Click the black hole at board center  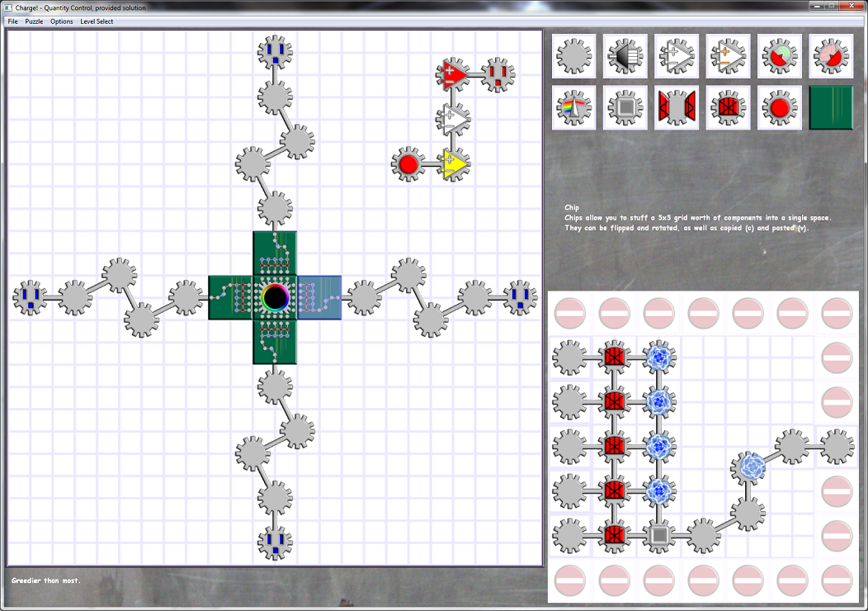pos(275,297)
